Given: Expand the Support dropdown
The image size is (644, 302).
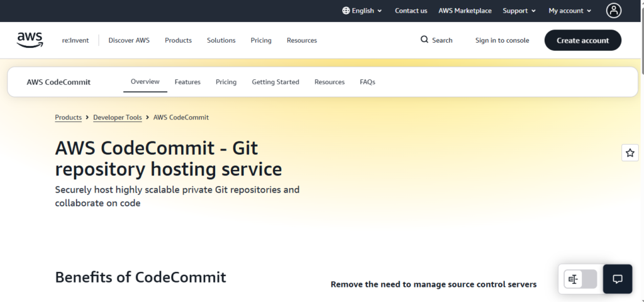Looking at the screenshot, I should coord(519,11).
